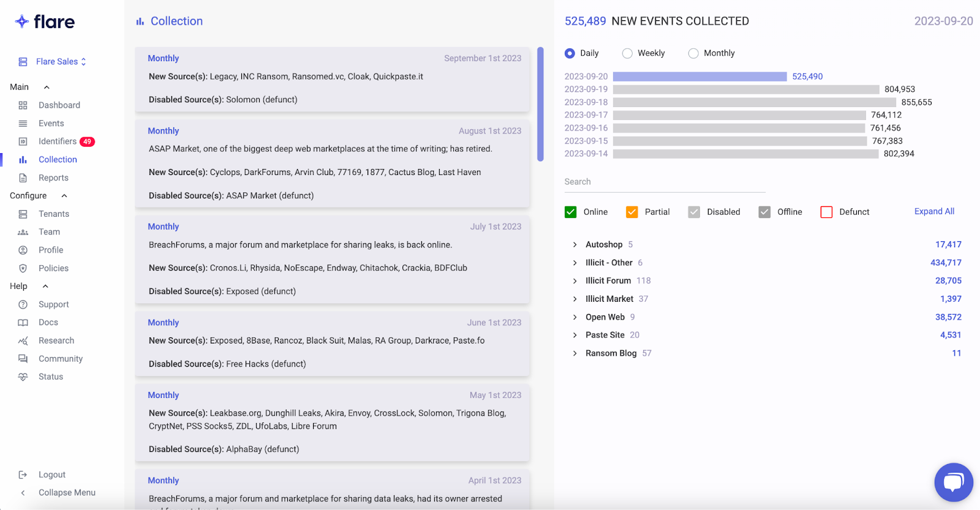Select the 2023-09-18 bar in chart
This screenshot has width=980, height=510.
pyautogui.click(x=755, y=102)
